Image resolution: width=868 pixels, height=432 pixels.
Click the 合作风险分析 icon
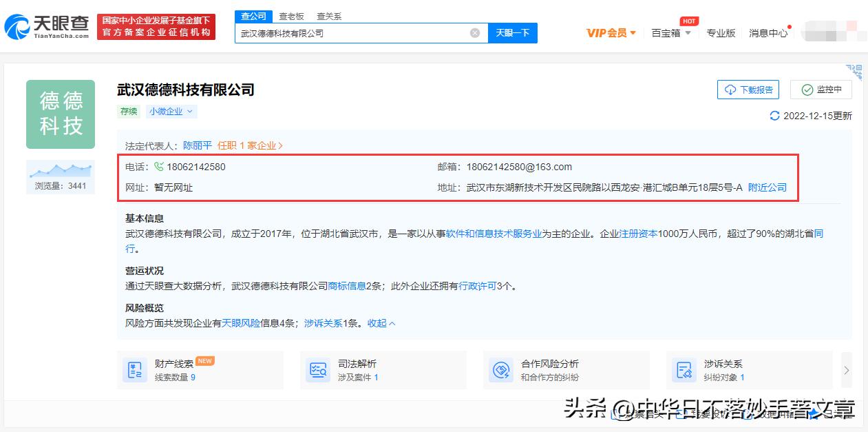500,369
